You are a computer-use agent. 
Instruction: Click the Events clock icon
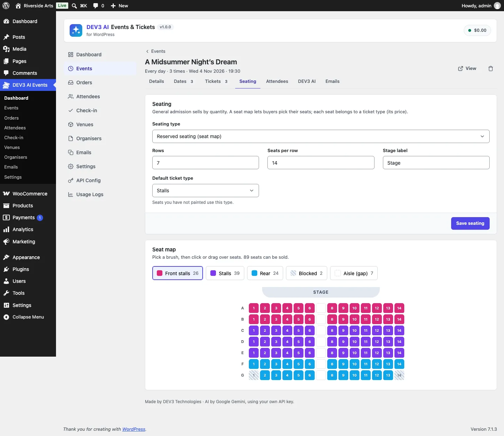71,69
